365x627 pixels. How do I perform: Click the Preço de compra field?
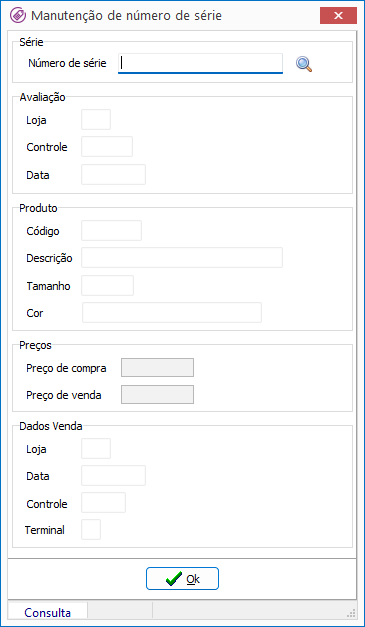pos(158,368)
